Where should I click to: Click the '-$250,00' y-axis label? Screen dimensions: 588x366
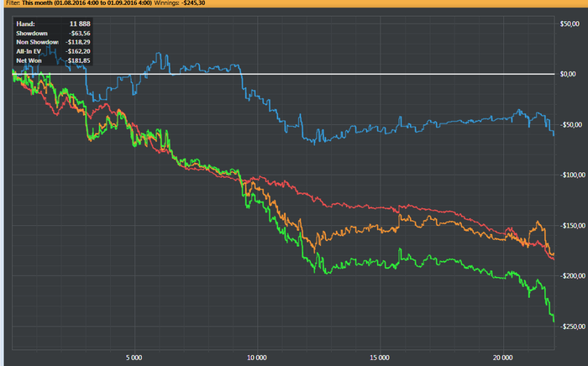[x=573, y=327]
